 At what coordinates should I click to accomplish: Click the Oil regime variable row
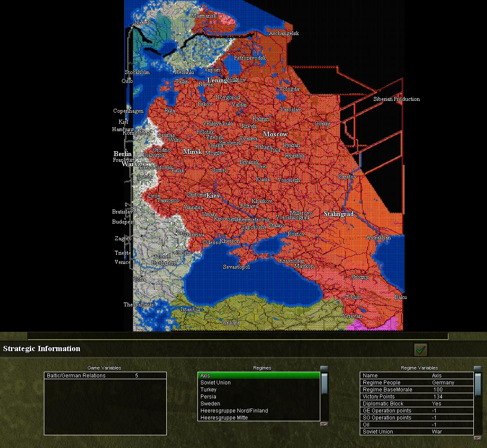tap(416, 425)
